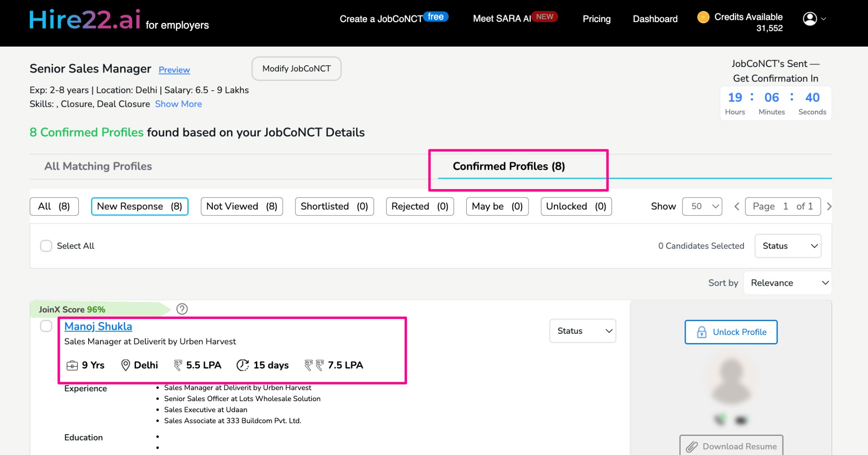Screen dimensions: 868x455
Task: Click the Modify JobCoNCT button
Action: (296, 69)
